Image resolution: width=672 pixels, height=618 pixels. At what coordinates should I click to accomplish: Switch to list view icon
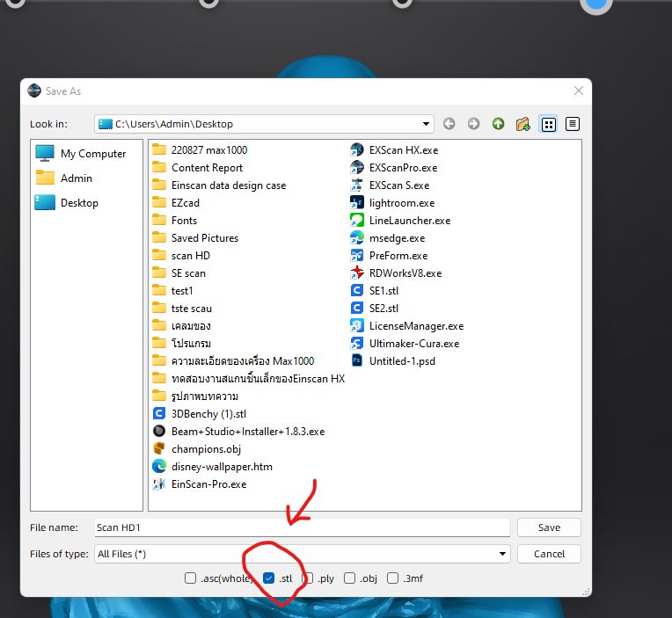click(x=549, y=124)
